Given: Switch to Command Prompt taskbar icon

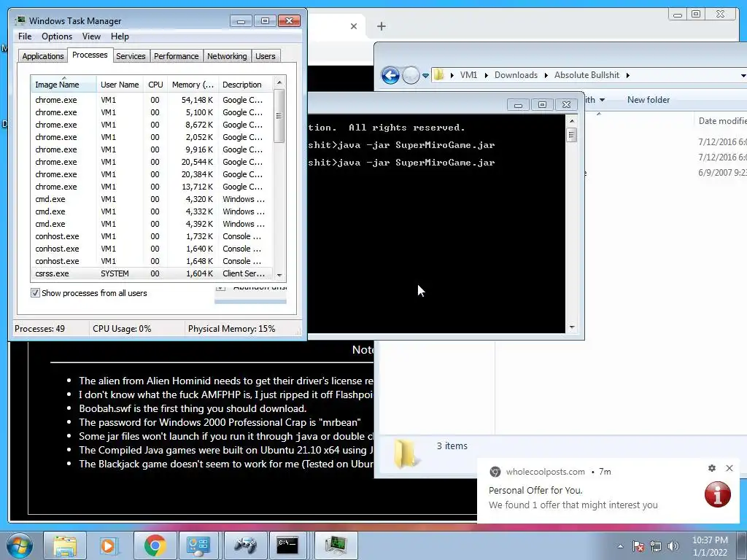Looking at the screenshot, I should click(287, 546).
